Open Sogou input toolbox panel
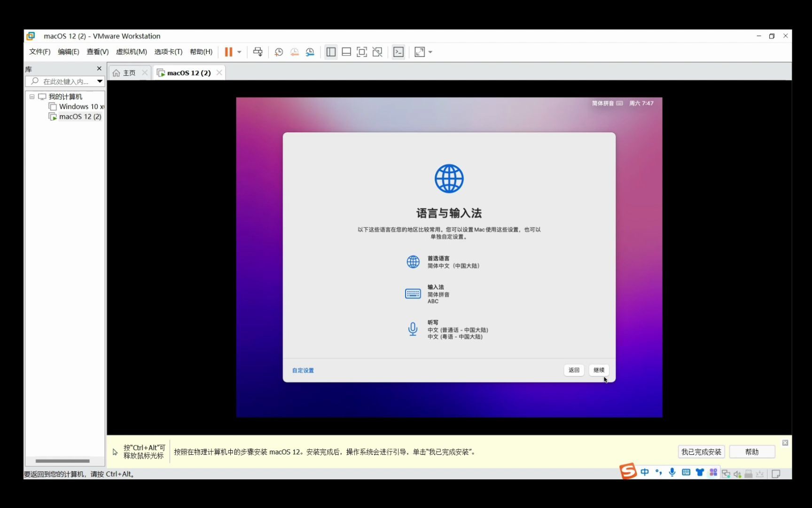812x508 pixels. click(713, 472)
